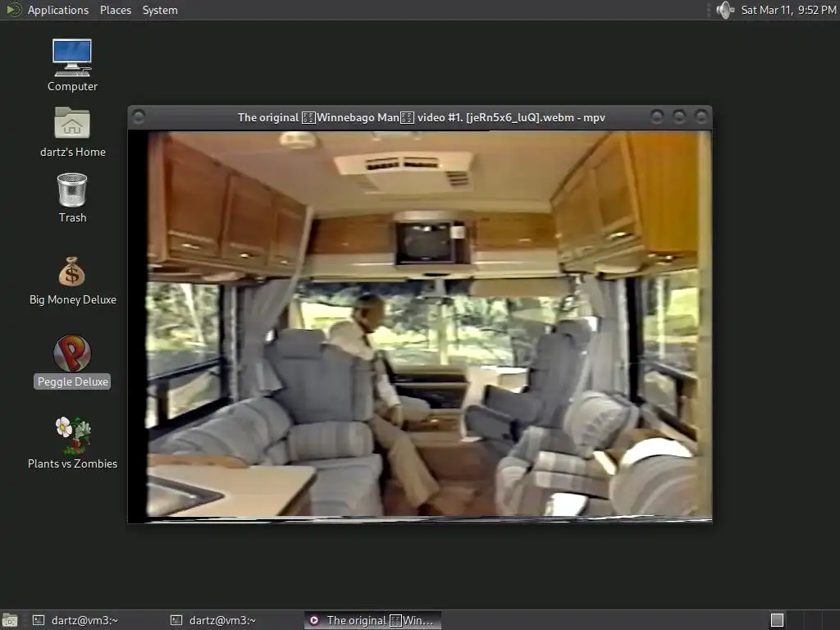Click the show desktop icon in bottom panel

[10, 620]
